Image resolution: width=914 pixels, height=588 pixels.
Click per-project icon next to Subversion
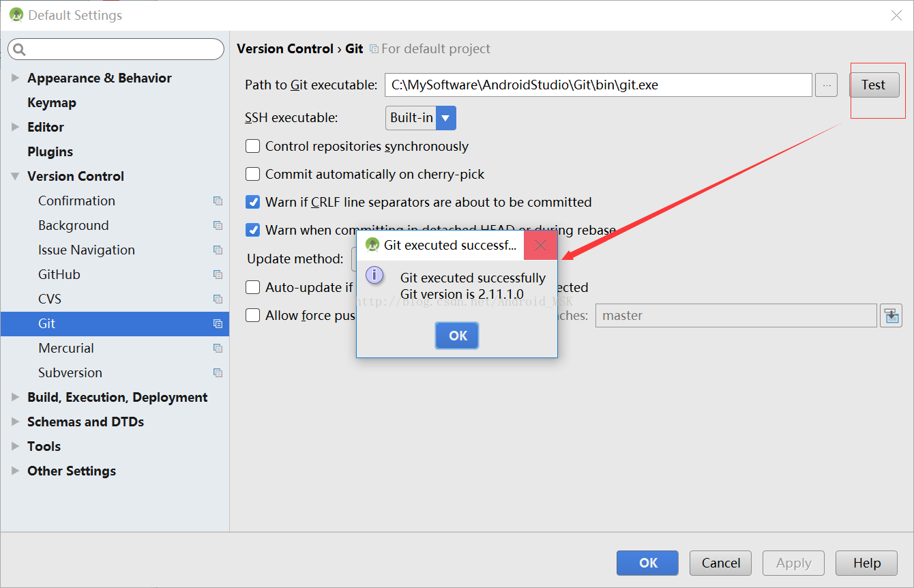[218, 372]
